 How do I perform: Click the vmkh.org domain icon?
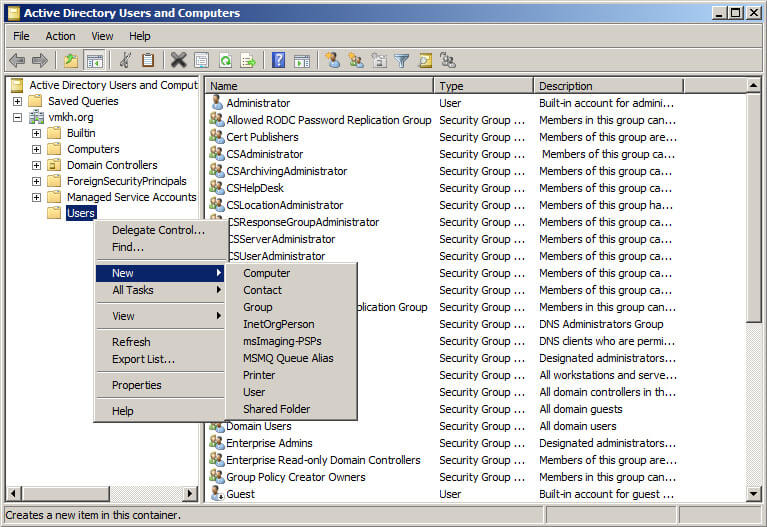tap(37, 117)
